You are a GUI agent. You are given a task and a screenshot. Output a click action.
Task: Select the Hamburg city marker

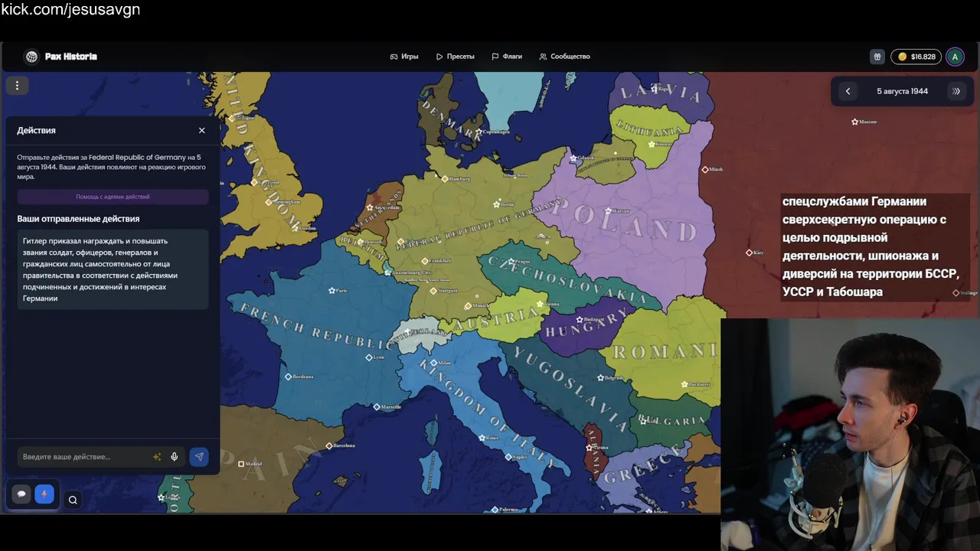coord(444,179)
